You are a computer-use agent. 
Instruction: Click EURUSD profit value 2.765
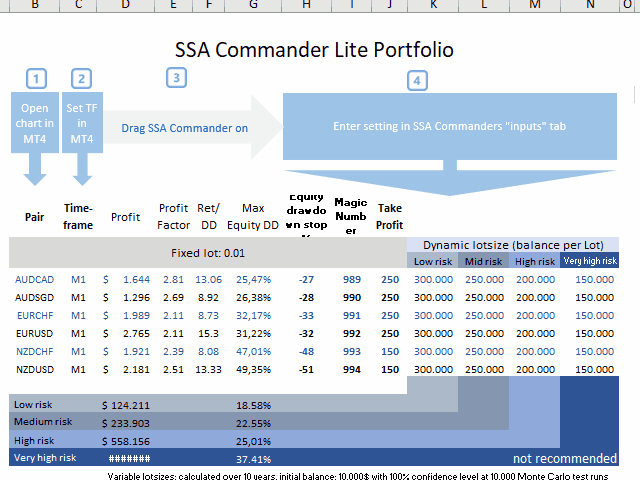tap(136, 333)
